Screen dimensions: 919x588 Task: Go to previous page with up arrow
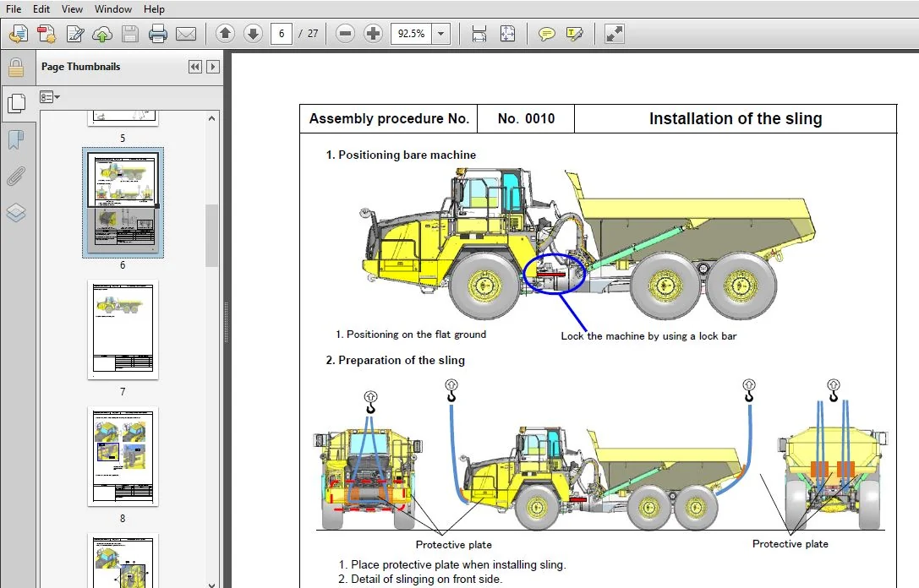tap(225, 34)
